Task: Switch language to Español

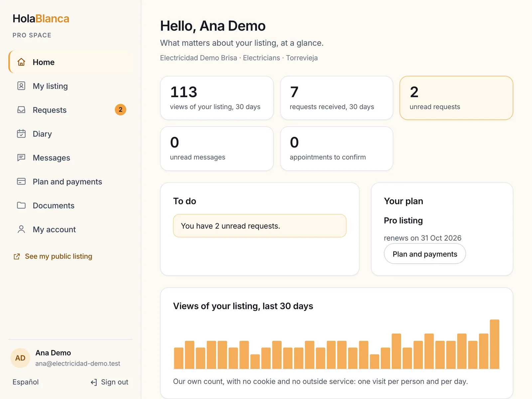Action: tap(26, 382)
